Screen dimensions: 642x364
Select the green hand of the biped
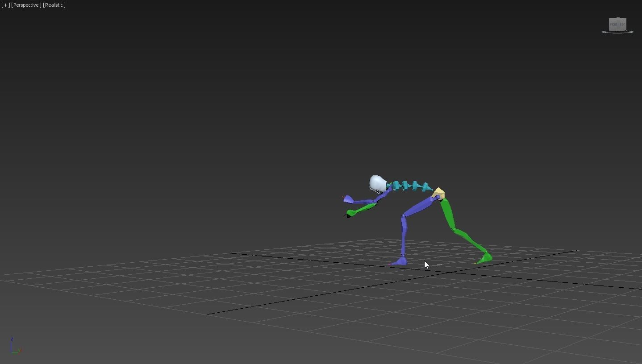tap(350, 214)
